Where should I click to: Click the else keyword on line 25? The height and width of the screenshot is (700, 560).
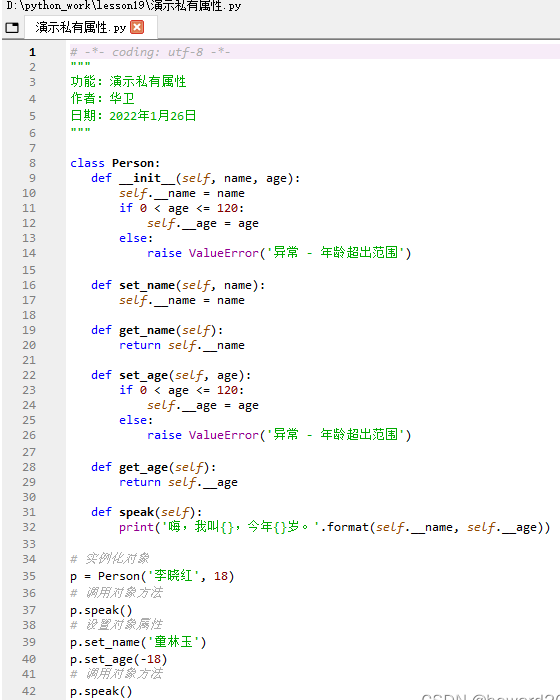click(136, 420)
